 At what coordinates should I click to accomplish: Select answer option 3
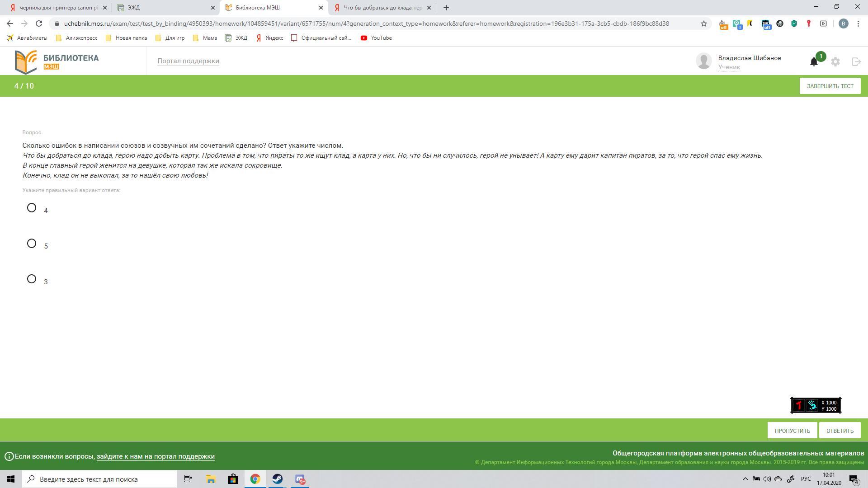tap(32, 279)
